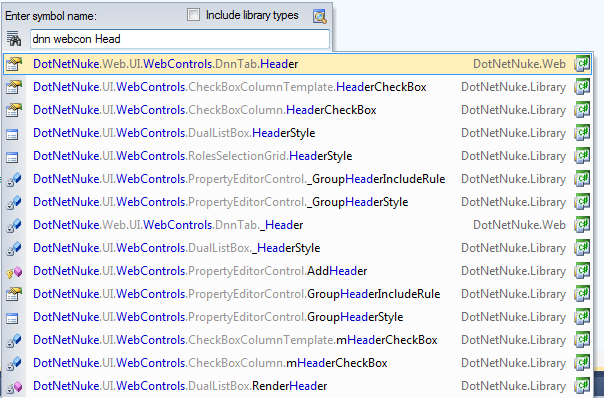Screen dimensions: 604x398
Task: Select PropertyEditorControl._GroupHeaderIncludeRule result
Action: tap(297, 179)
